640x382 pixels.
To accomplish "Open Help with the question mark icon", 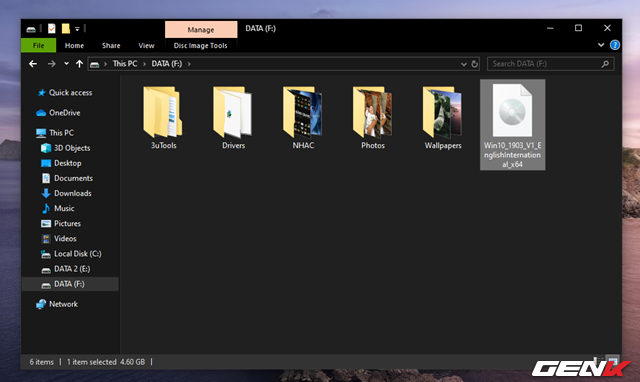I will point(615,45).
